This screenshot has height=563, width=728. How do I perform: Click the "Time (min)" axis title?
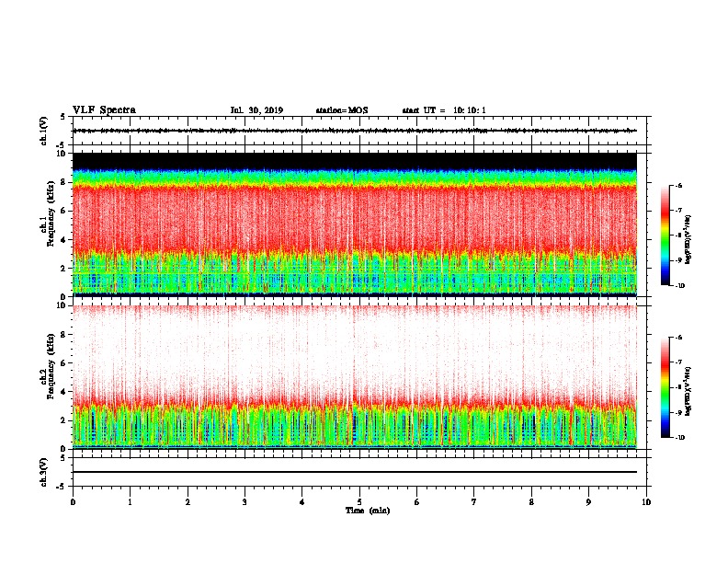pos(368,511)
